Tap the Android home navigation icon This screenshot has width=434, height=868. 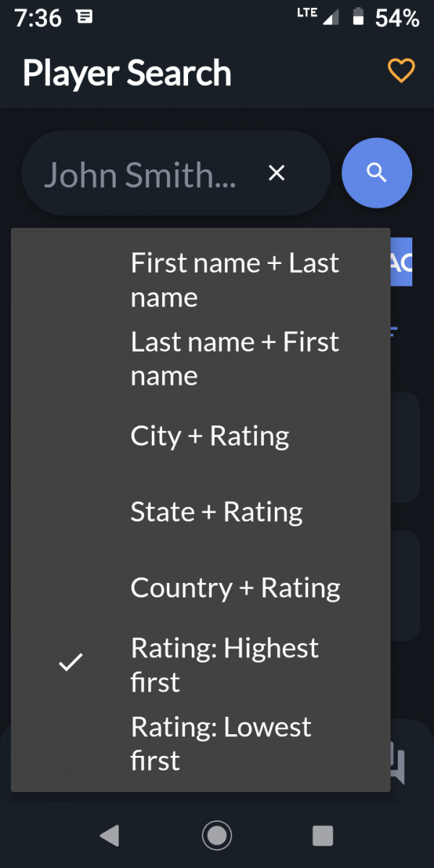coord(217,836)
